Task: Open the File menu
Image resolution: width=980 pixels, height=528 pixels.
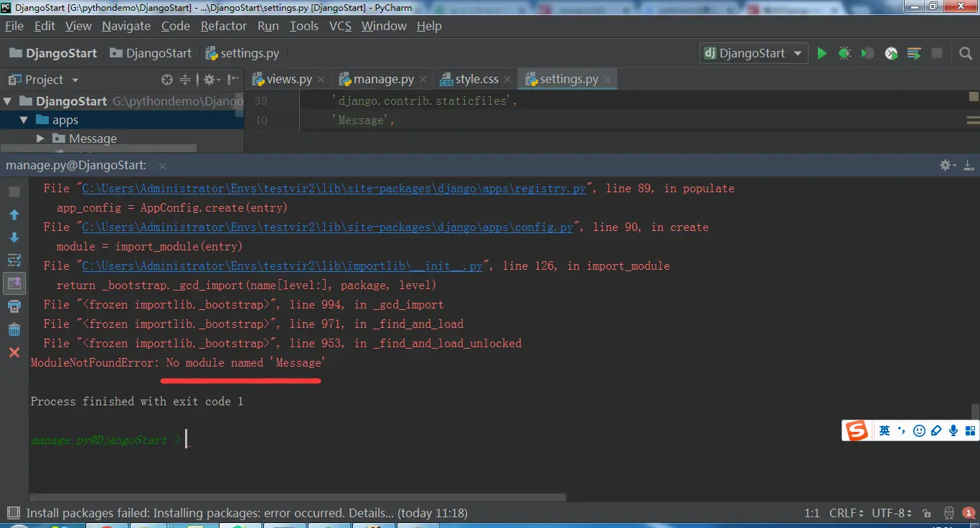Action: (14, 26)
